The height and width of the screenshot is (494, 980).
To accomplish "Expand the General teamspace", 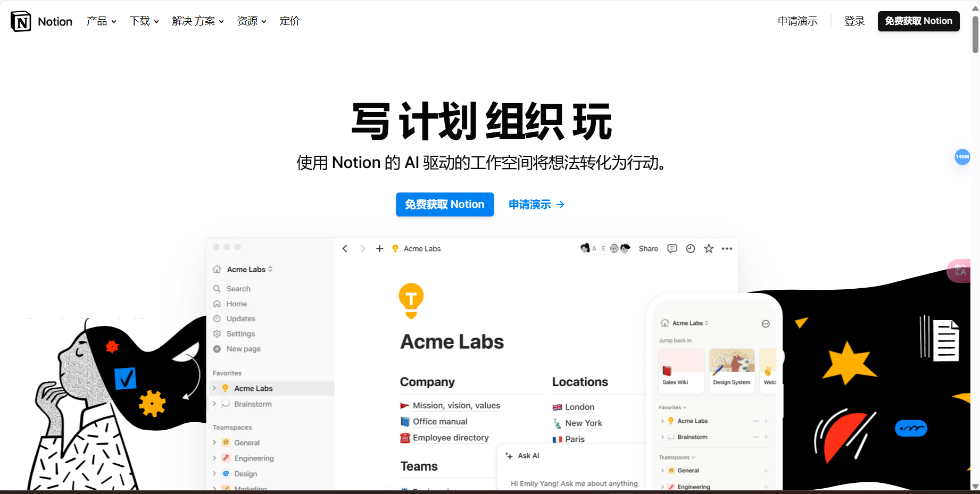I will [x=214, y=442].
